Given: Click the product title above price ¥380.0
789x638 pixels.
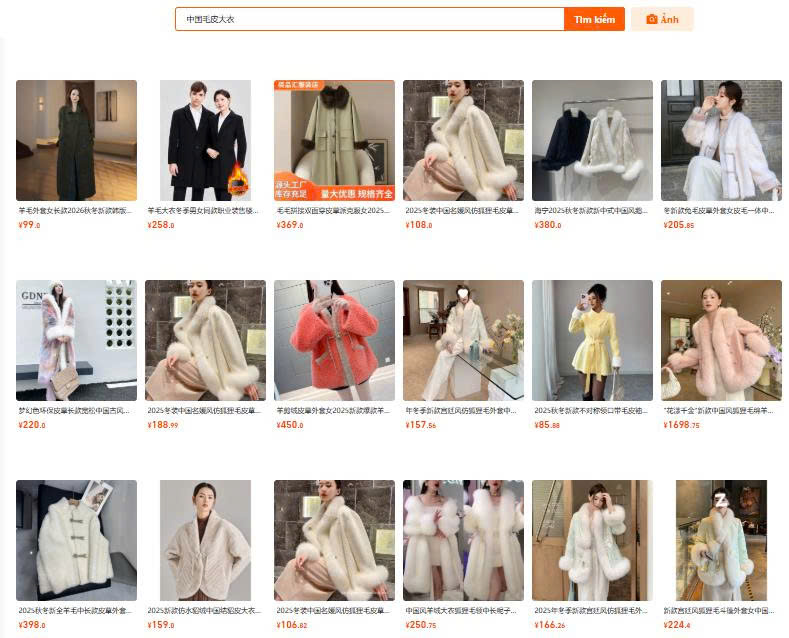Looking at the screenshot, I should click(592, 211).
